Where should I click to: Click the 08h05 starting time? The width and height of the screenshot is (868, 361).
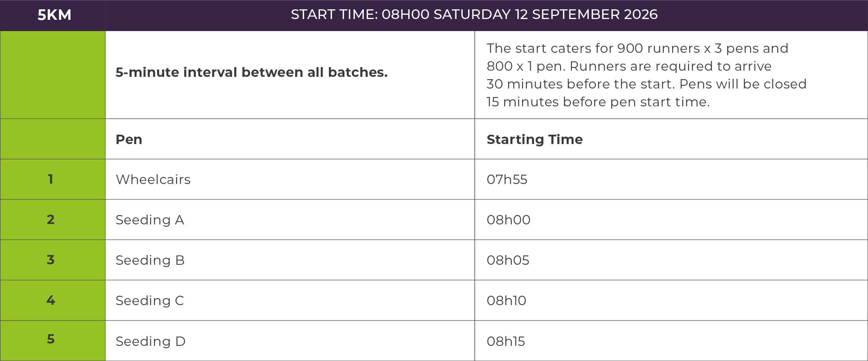pyautogui.click(x=508, y=260)
